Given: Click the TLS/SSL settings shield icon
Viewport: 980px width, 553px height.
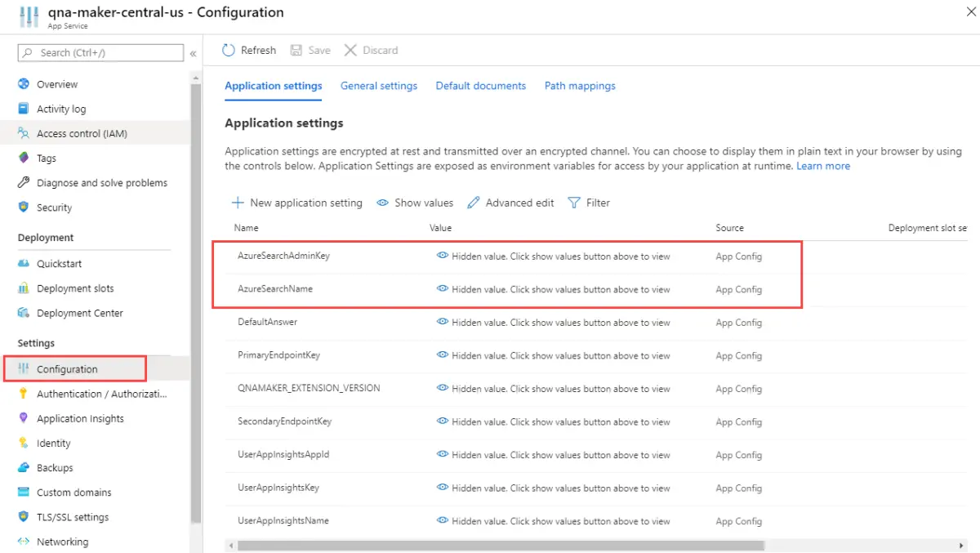Looking at the screenshot, I should click(x=24, y=517).
